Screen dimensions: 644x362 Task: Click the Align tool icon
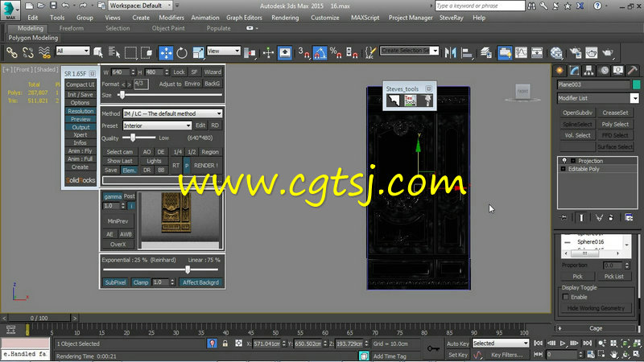tap(467, 52)
